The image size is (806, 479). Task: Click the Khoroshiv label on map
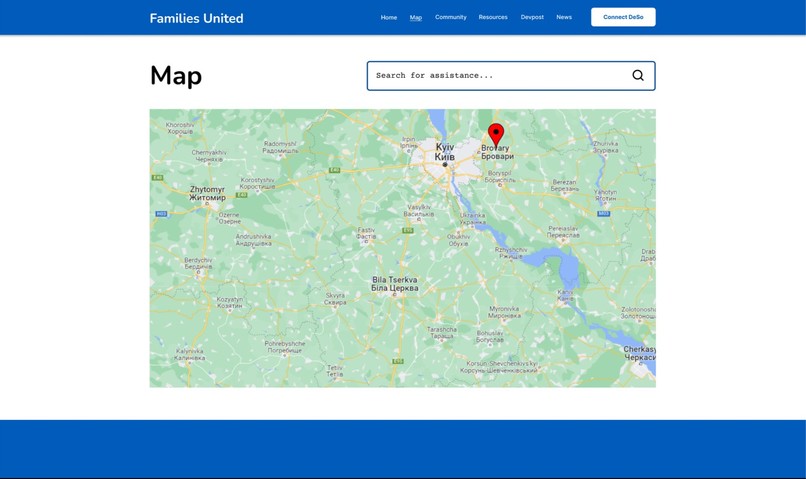coord(180,128)
